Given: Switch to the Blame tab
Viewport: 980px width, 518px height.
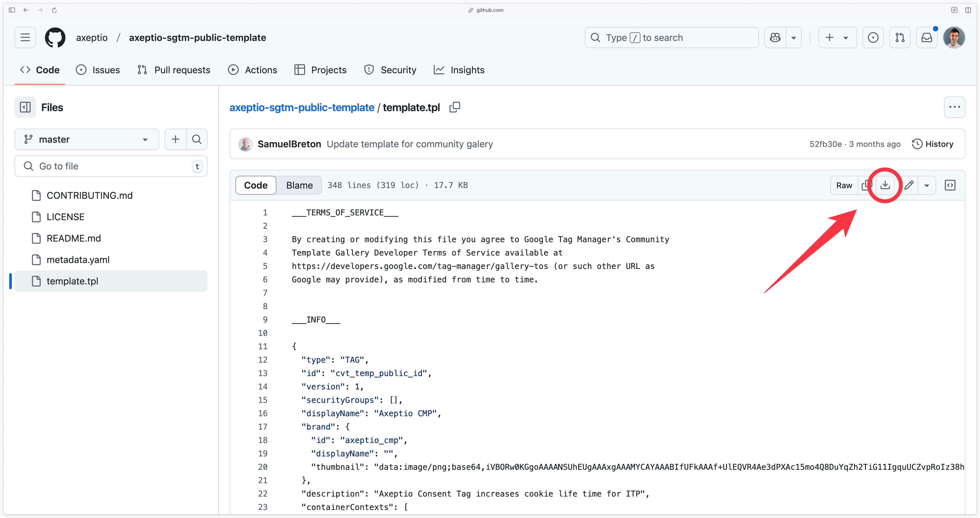Looking at the screenshot, I should click(x=299, y=185).
